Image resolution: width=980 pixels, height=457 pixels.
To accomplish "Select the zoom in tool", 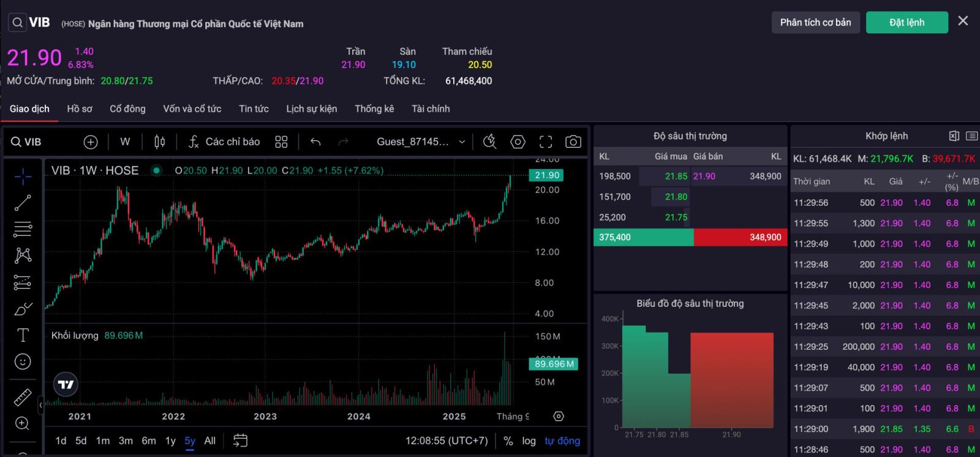I will [23, 423].
